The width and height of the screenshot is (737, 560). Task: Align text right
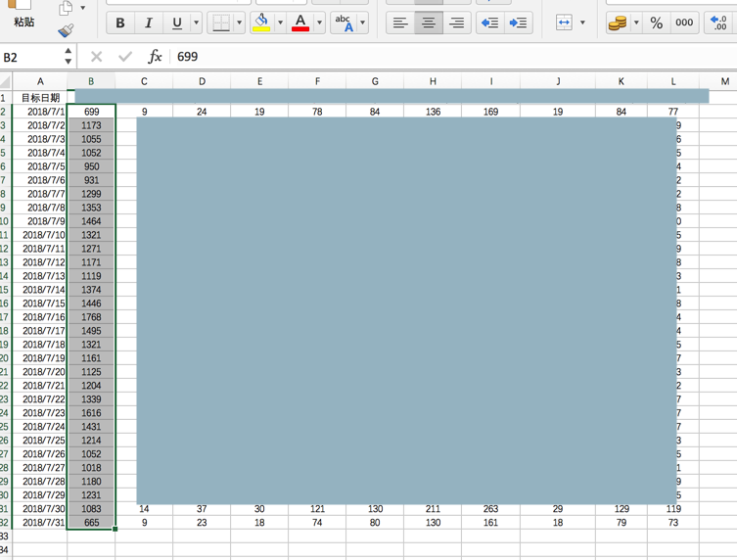[x=456, y=23]
